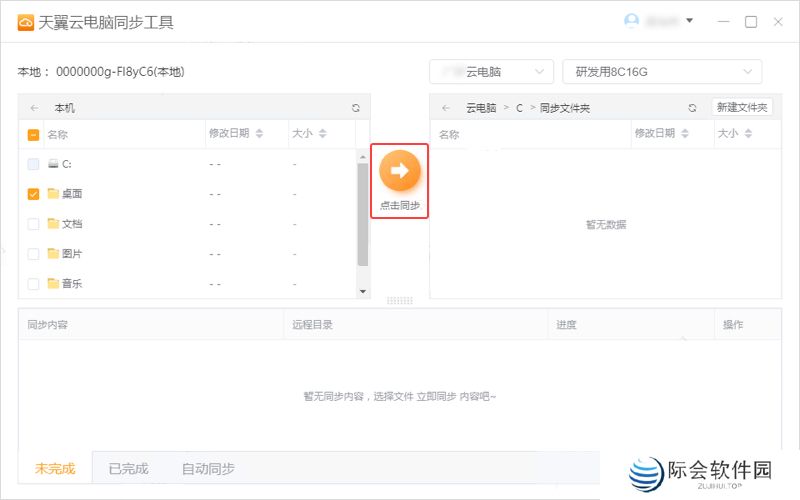
Task: Open the 研发用8C16G dropdown
Action: (x=662, y=72)
